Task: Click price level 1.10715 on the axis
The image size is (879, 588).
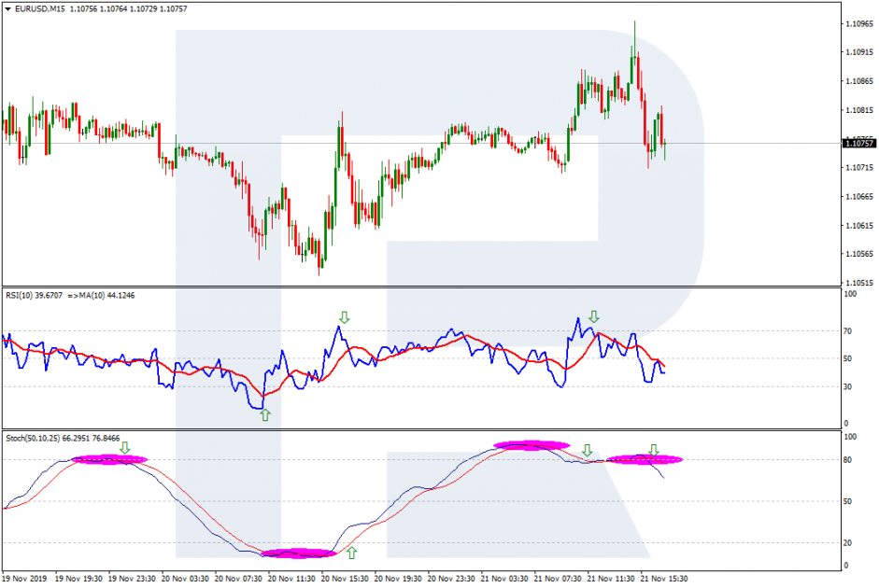Action: point(859,167)
